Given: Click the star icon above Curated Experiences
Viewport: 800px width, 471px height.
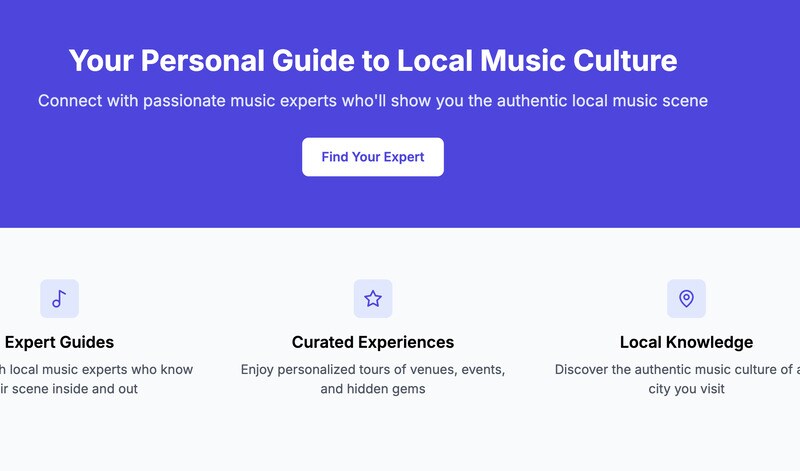Looking at the screenshot, I should click(x=373, y=298).
